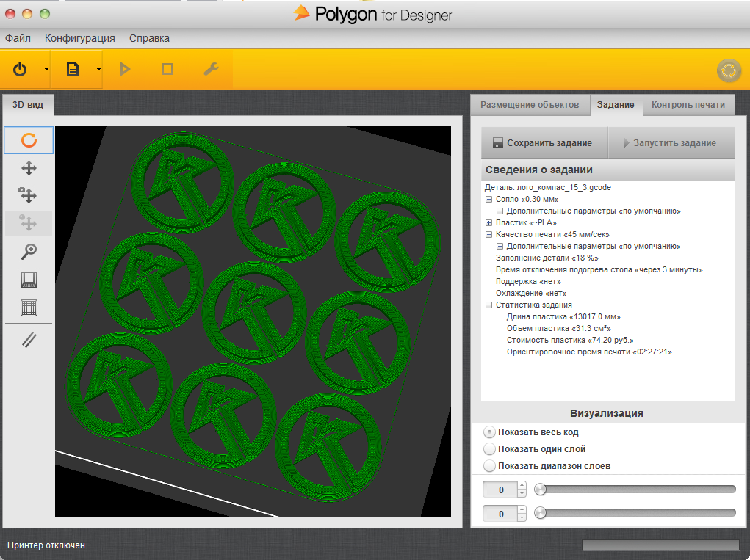Increment the first layer spinner up arrow
Screen dimensions: 750x560
pyautogui.click(x=522, y=485)
